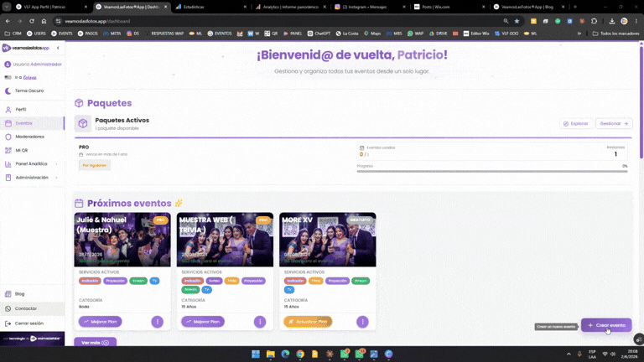Open new browser tab with plus button

tap(575, 7)
